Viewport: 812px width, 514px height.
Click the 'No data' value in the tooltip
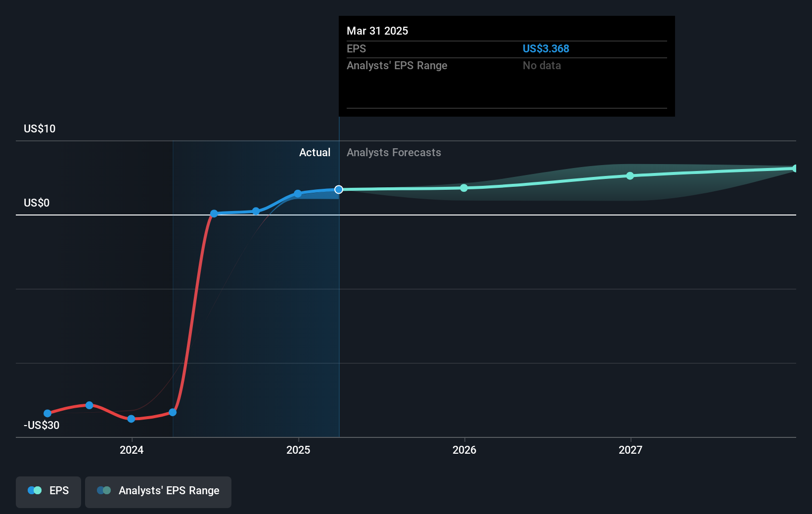click(542, 66)
